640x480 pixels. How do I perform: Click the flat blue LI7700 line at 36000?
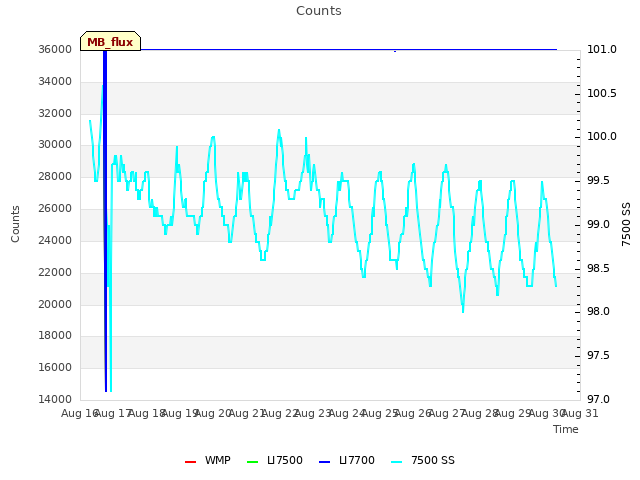point(349,49)
